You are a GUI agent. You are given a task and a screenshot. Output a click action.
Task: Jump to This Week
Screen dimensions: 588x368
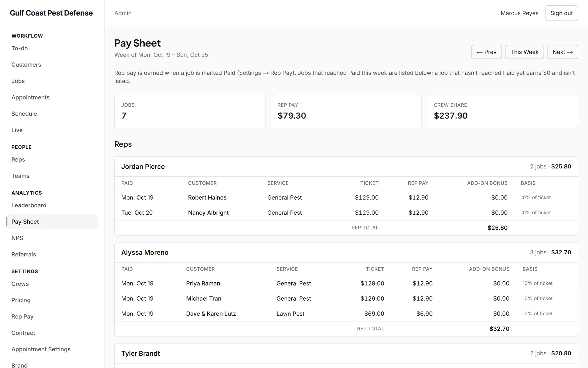[524, 52]
